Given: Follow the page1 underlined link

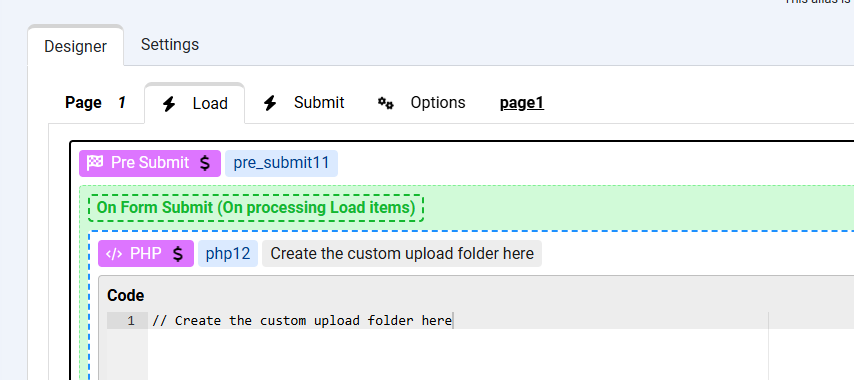Looking at the screenshot, I should click(522, 103).
